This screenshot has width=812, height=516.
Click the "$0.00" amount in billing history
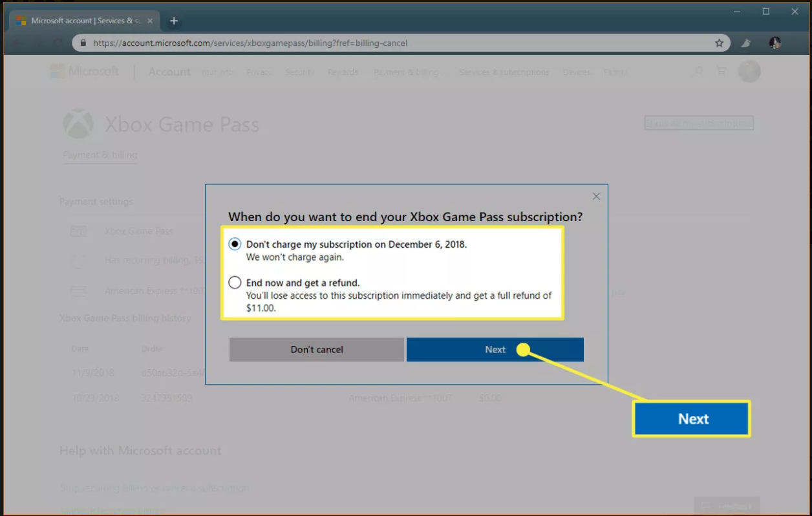tap(490, 398)
